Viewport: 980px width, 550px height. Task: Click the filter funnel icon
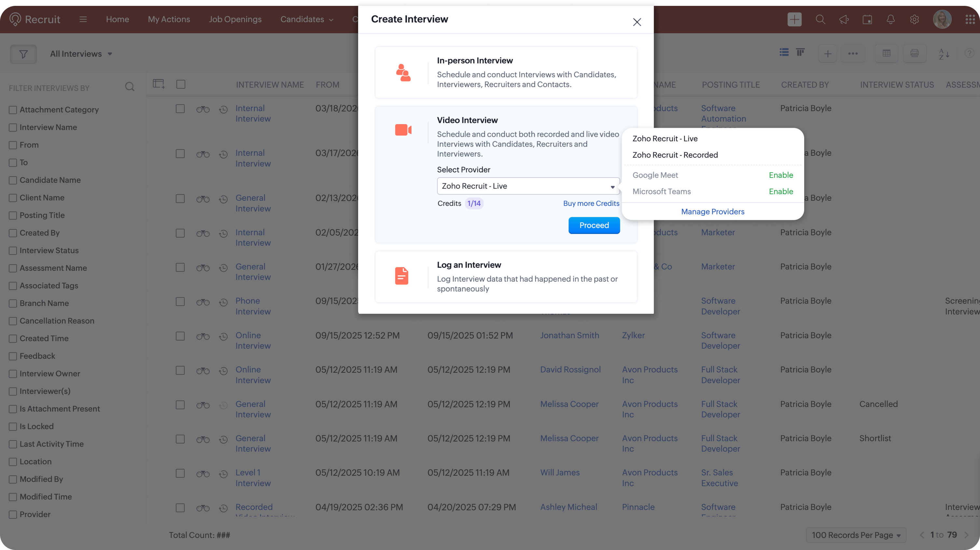(x=23, y=54)
